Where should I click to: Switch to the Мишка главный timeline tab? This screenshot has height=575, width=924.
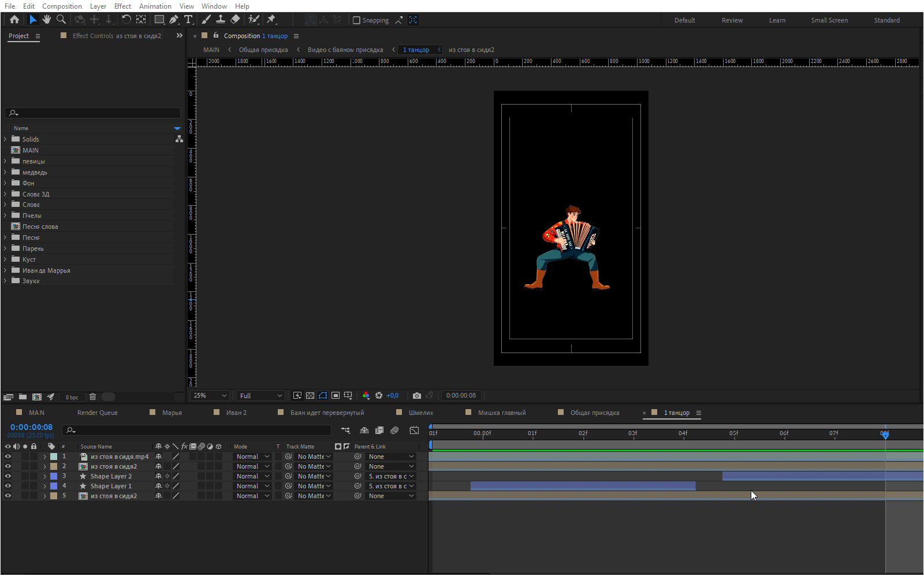coord(501,413)
